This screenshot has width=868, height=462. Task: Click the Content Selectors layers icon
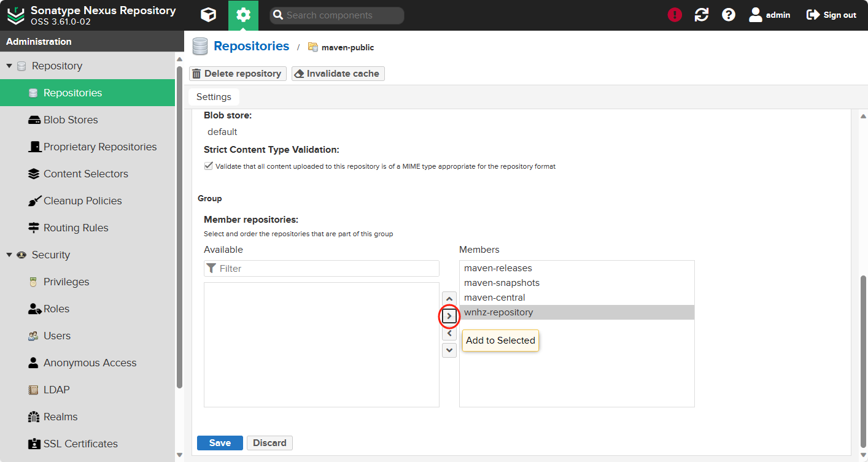[34, 174]
